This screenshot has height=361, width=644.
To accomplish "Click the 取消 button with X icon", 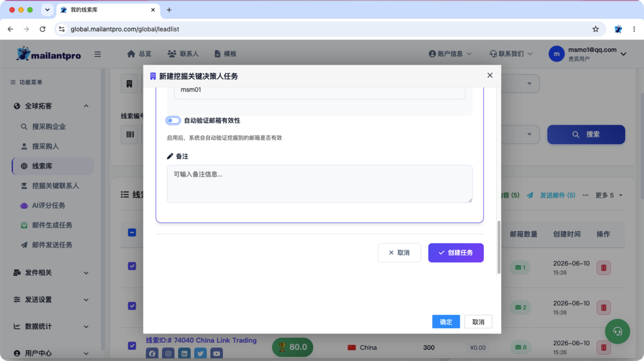I will point(399,253).
